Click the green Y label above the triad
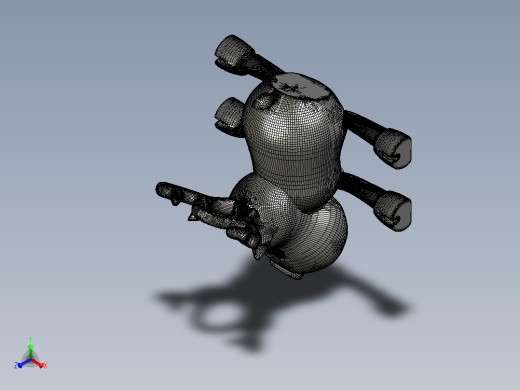This screenshot has height=390, width=520. click(x=30, y=340)
